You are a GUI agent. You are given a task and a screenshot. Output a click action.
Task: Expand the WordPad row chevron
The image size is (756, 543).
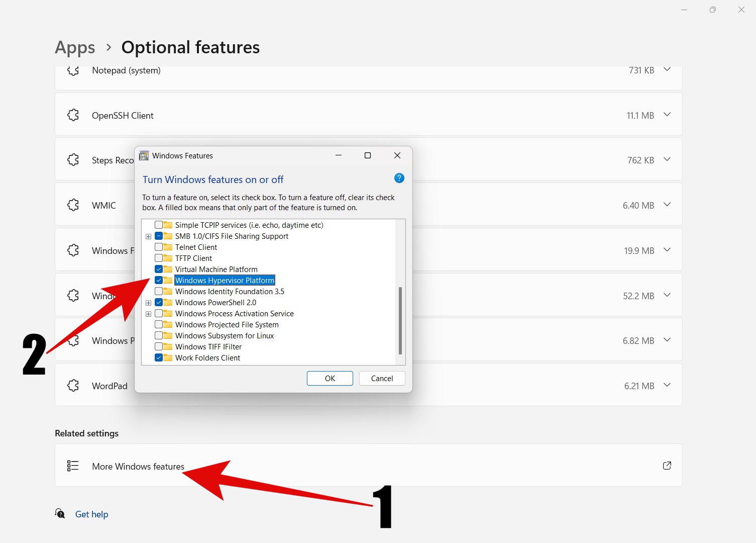(667, 385)
